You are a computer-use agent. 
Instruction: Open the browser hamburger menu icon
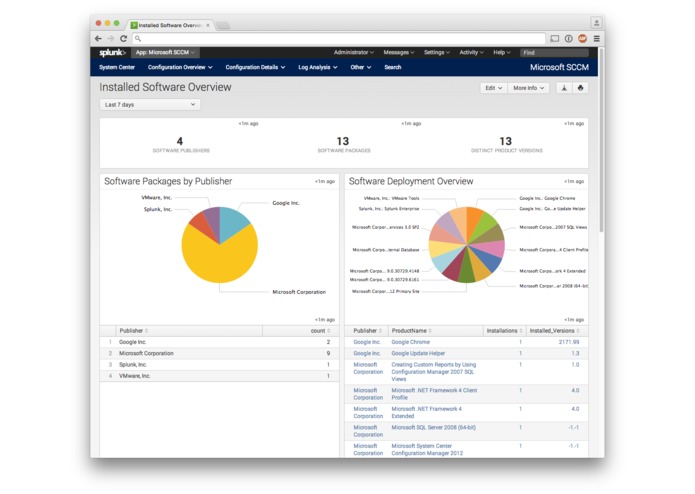tap(597, 39)
